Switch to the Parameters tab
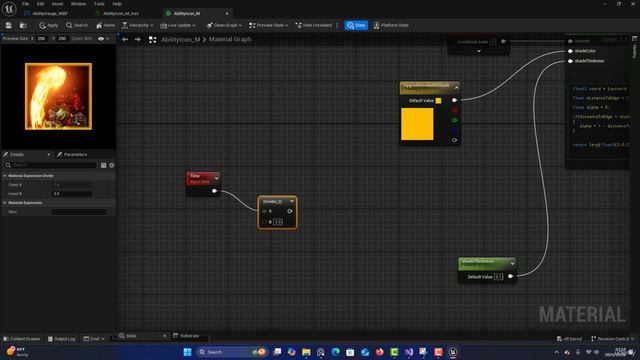The height and width of the screenshot is (360, 640). point(72,154)
